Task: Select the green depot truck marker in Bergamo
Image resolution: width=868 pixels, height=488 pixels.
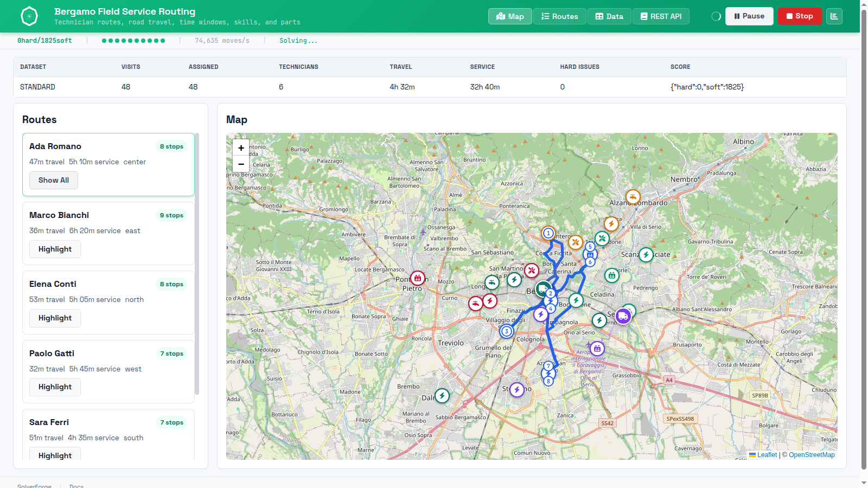Action: 543,289
